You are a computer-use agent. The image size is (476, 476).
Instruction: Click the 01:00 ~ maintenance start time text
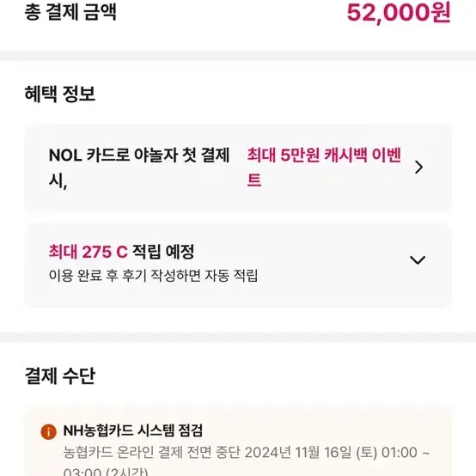[406, 452]
